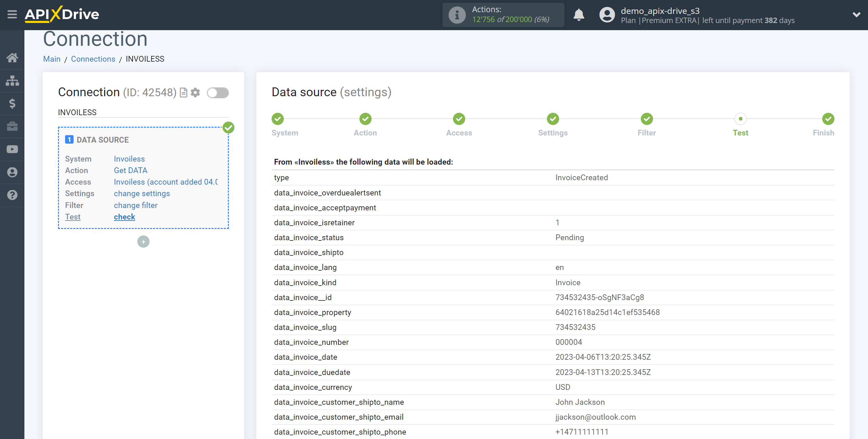Click the Get DATA action link
This screenshot has width=868, height=439.
click(x=131, y=170)
